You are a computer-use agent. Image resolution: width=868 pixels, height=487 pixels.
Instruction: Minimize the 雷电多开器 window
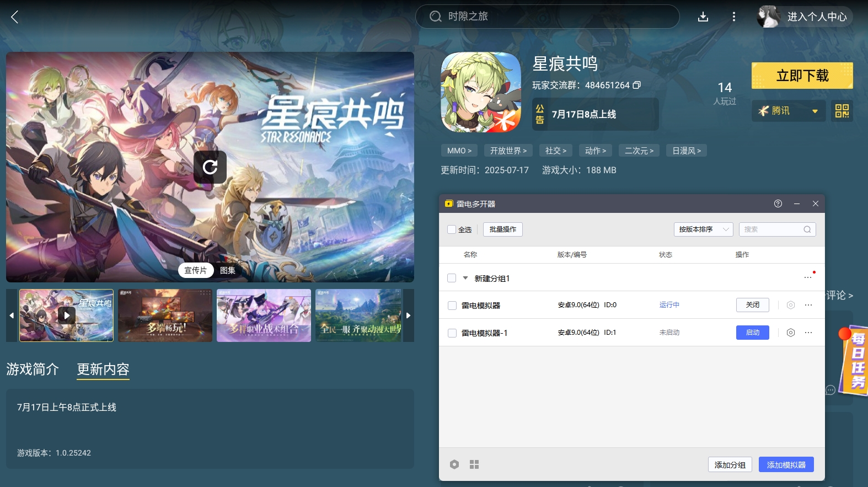click(x=797, y=204)
